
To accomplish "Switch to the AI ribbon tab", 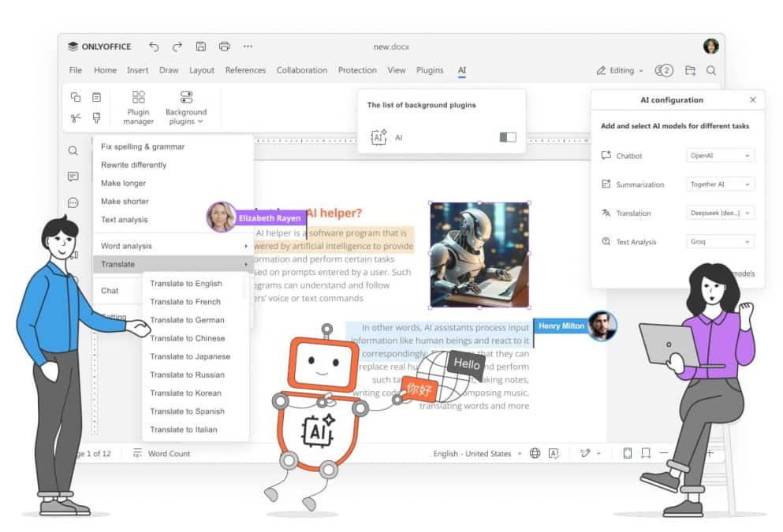I will [462, 70].
